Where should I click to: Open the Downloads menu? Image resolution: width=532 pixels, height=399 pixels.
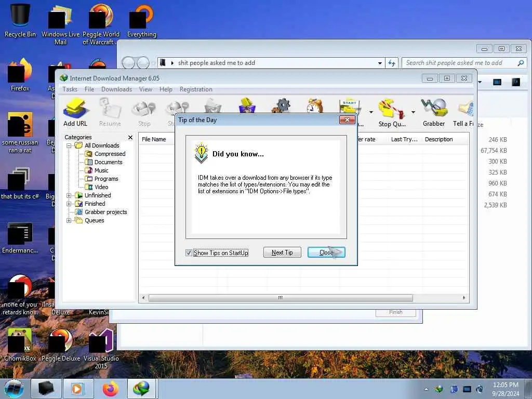tap(116, 89)
